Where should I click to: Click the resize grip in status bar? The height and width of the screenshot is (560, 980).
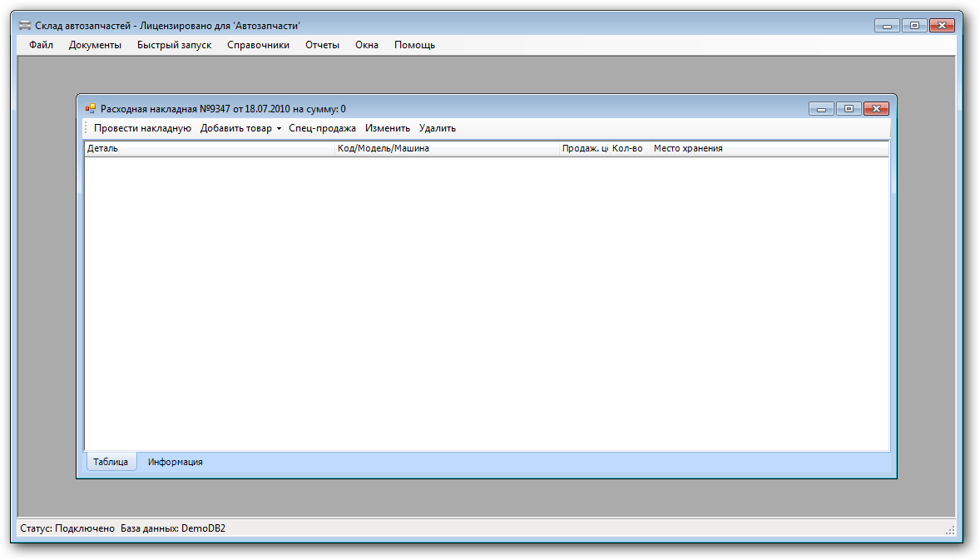950,529
